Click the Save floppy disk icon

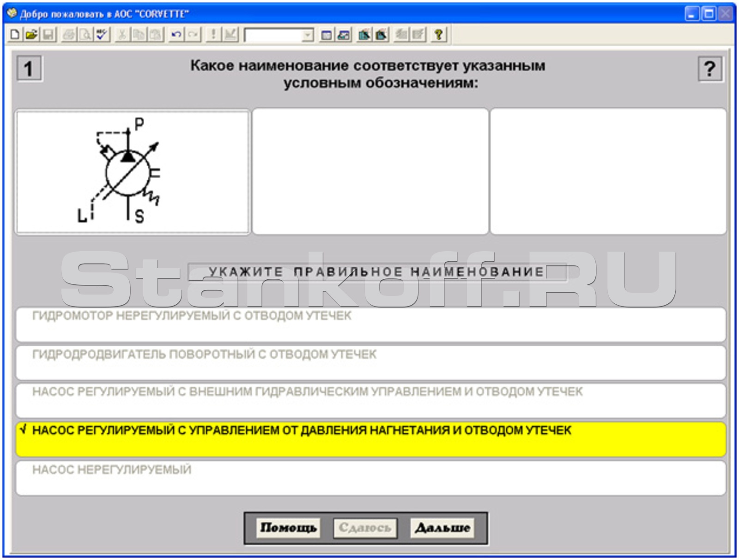(x=48, y=35)
